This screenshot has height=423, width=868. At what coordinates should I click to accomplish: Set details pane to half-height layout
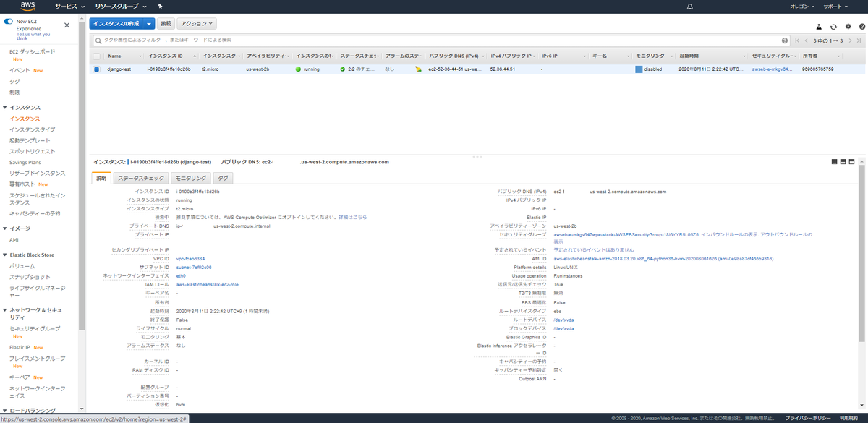coord(843,162)
